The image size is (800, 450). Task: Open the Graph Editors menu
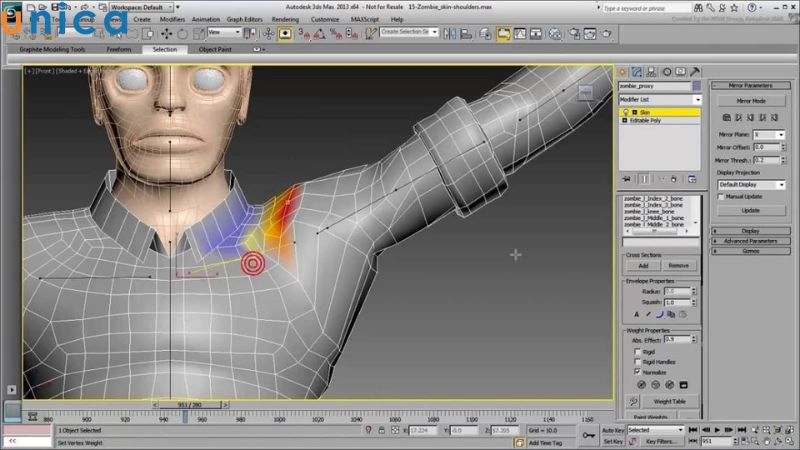(x=243, y=18)
